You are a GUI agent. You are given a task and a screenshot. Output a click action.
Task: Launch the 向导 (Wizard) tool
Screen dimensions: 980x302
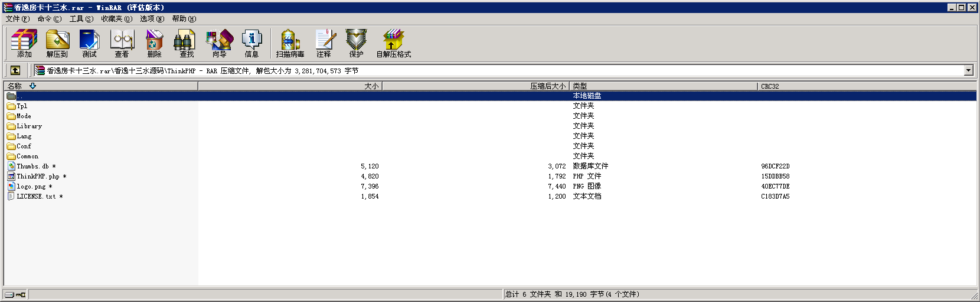pos(219,43)
